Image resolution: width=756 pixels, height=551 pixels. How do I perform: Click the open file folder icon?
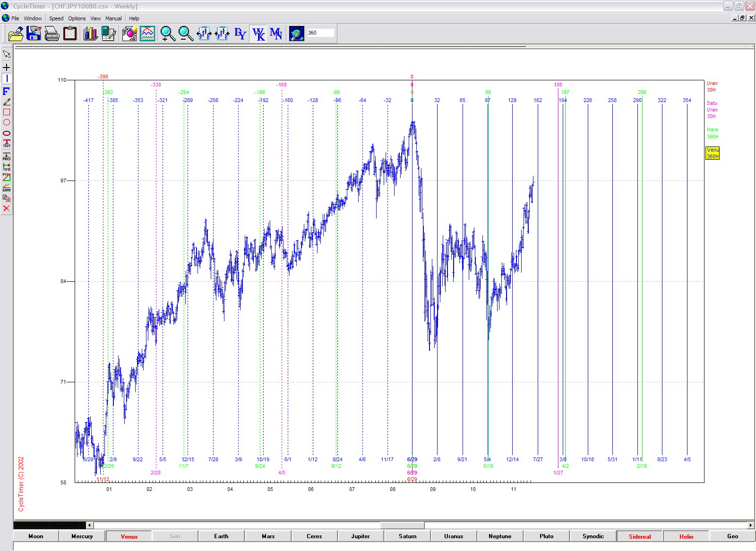[x=16, y=34]
